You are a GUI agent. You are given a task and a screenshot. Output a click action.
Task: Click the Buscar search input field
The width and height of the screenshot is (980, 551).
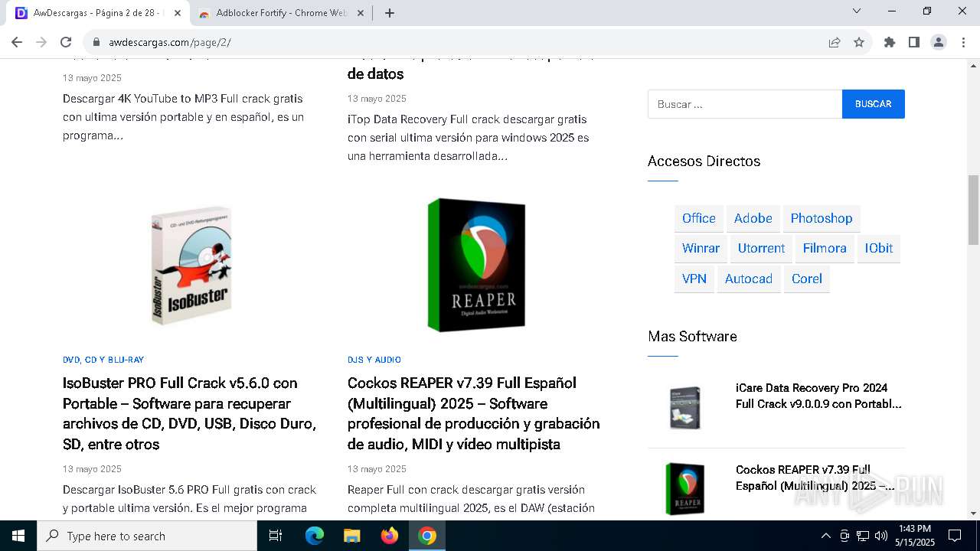click(x=745, y=104)
